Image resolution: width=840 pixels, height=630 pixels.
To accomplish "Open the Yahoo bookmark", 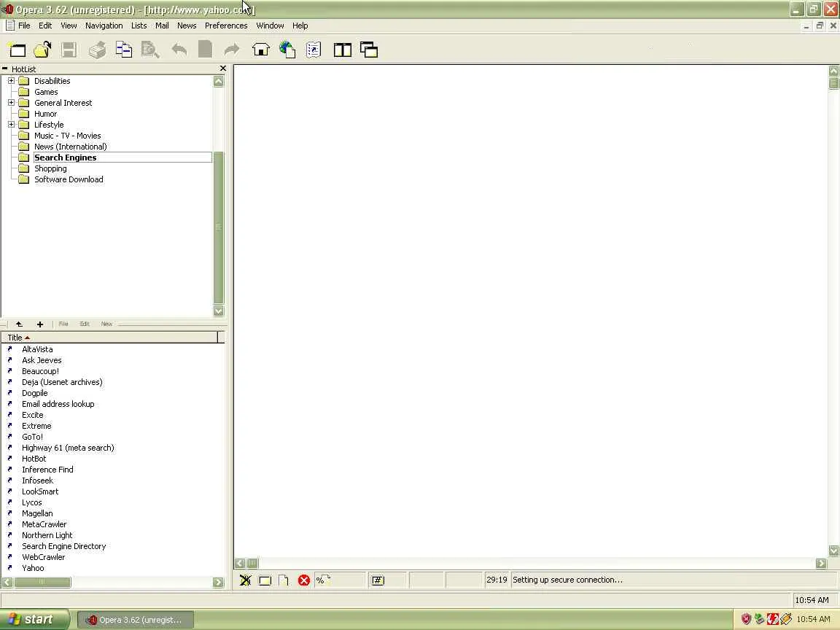I will (33, 568).
